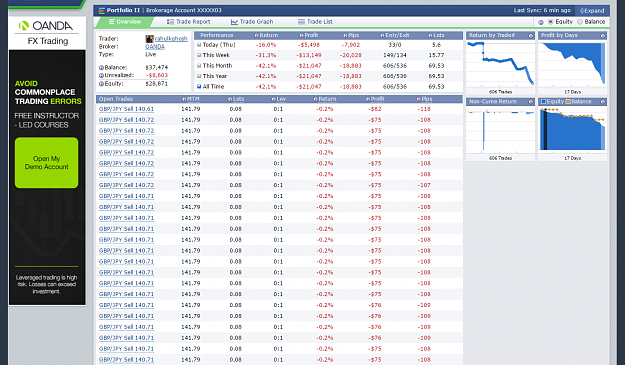
Task: Click the 33/0 Entr/Exit value
Action: [x=395, y=45]
